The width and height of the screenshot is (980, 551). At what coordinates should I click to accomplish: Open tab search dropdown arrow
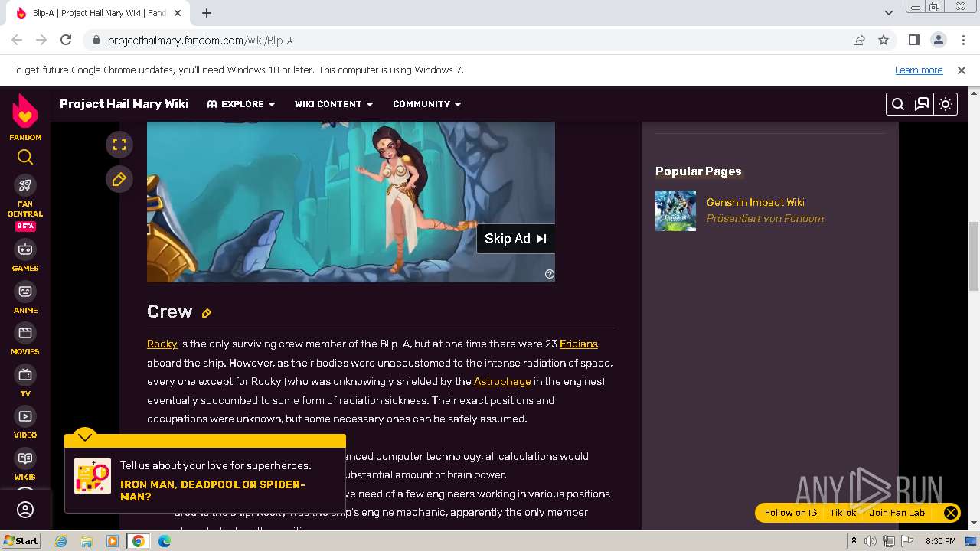tap(889, 13)
